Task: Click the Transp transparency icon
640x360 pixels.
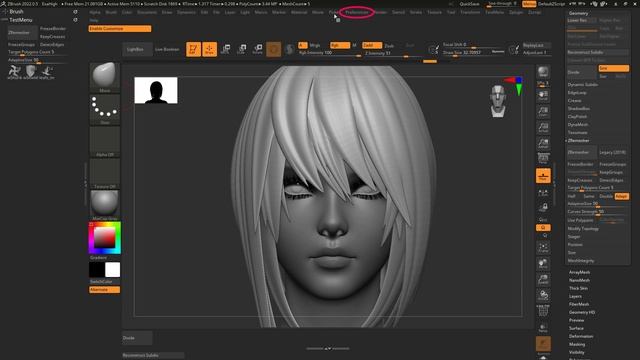Action: 543,327
